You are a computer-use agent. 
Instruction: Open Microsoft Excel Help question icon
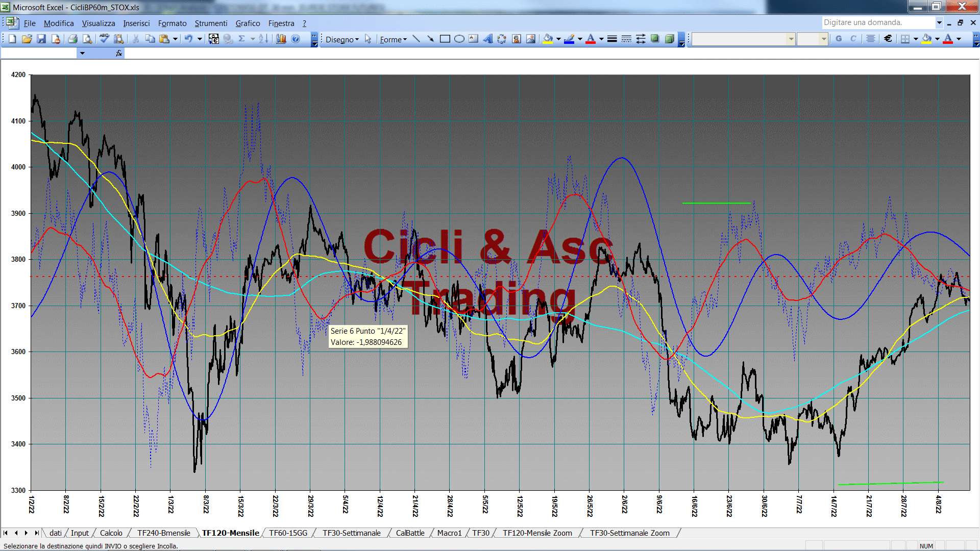point(296,39)
